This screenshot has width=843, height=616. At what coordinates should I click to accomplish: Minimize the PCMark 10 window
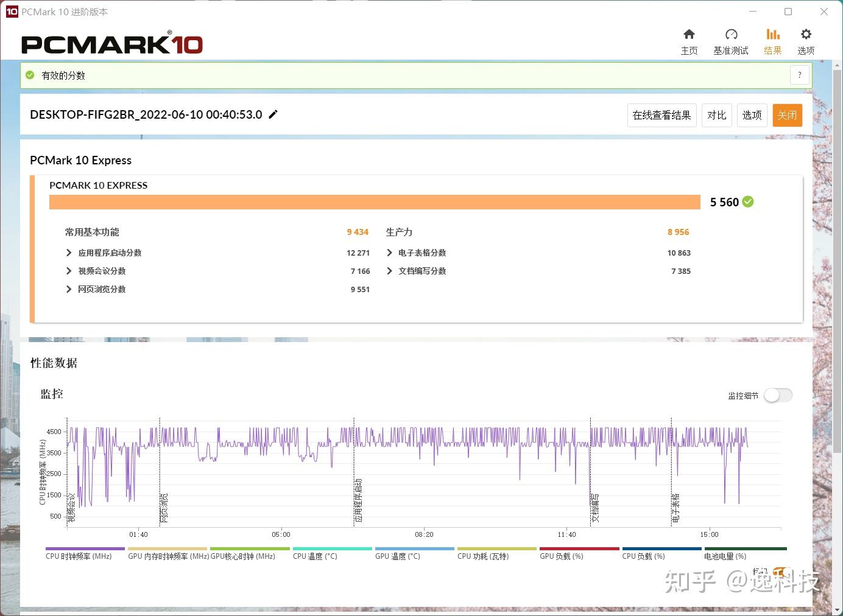[753, 12]
